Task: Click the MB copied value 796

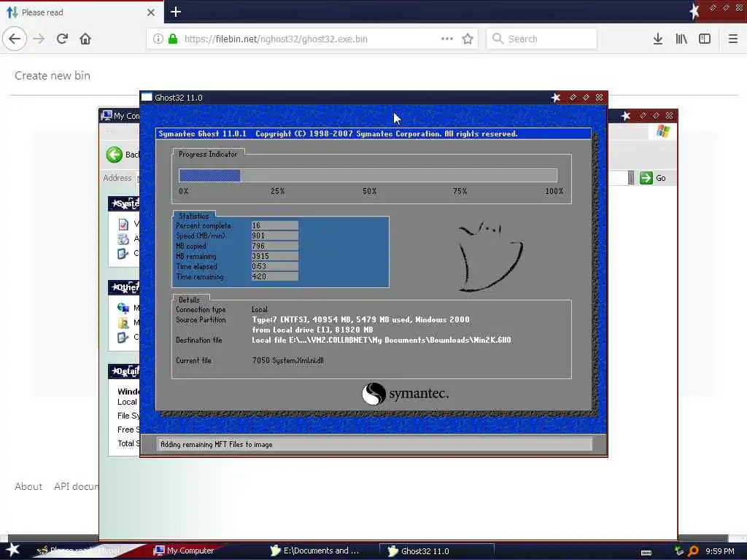Action: [275, 246]
